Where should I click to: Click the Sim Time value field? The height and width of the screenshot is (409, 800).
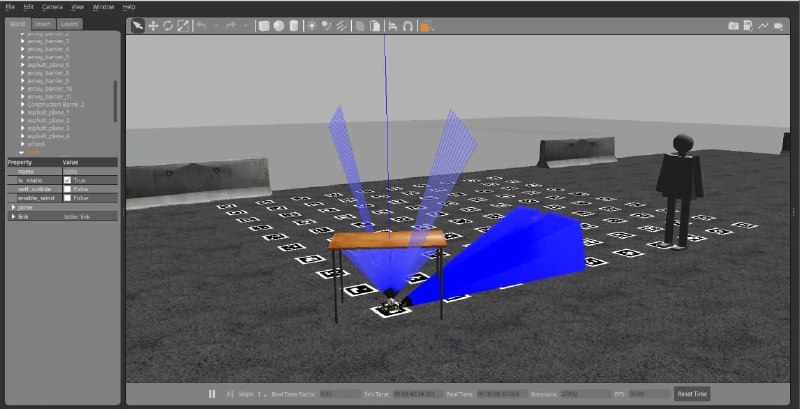[x=418, y=394]
